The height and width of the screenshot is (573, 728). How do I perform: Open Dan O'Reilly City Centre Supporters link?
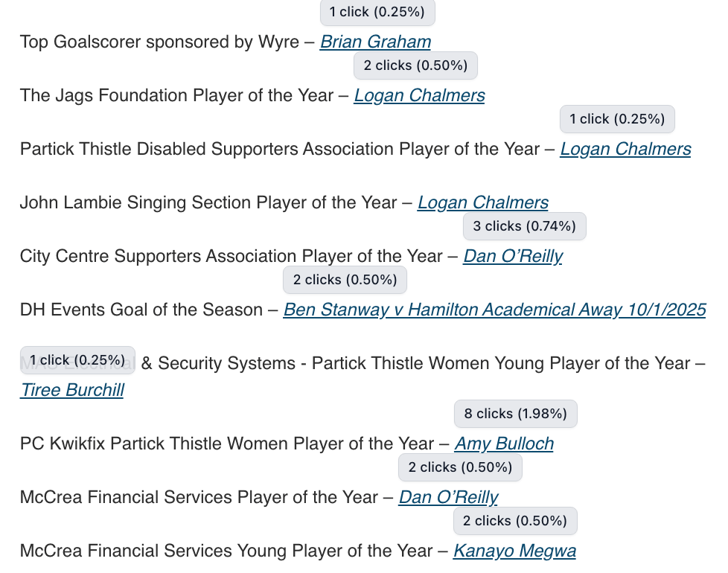click(x=513, y=256)
